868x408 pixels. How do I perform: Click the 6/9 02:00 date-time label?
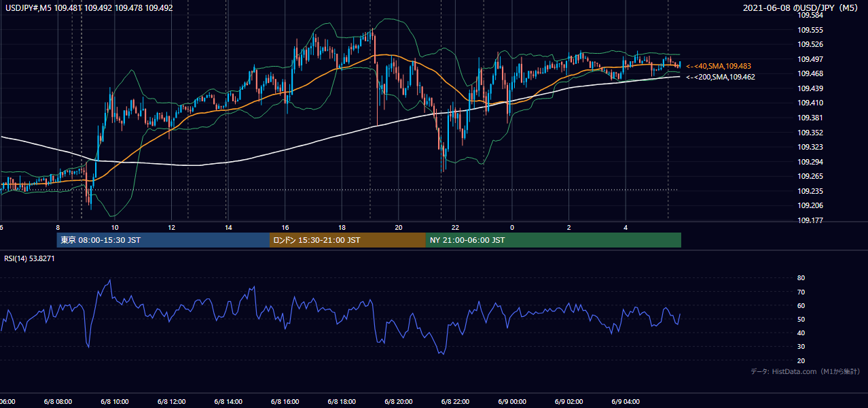pos(569,402)
